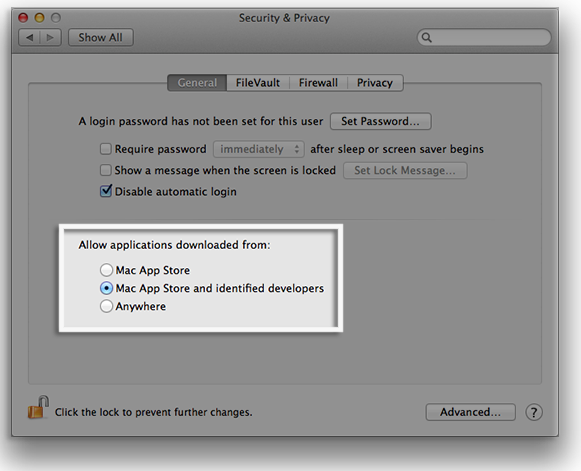Viewport: 581px width, 471px height.
Task: Click the Set Lock Message button
Action: click(x=405, y=170)
